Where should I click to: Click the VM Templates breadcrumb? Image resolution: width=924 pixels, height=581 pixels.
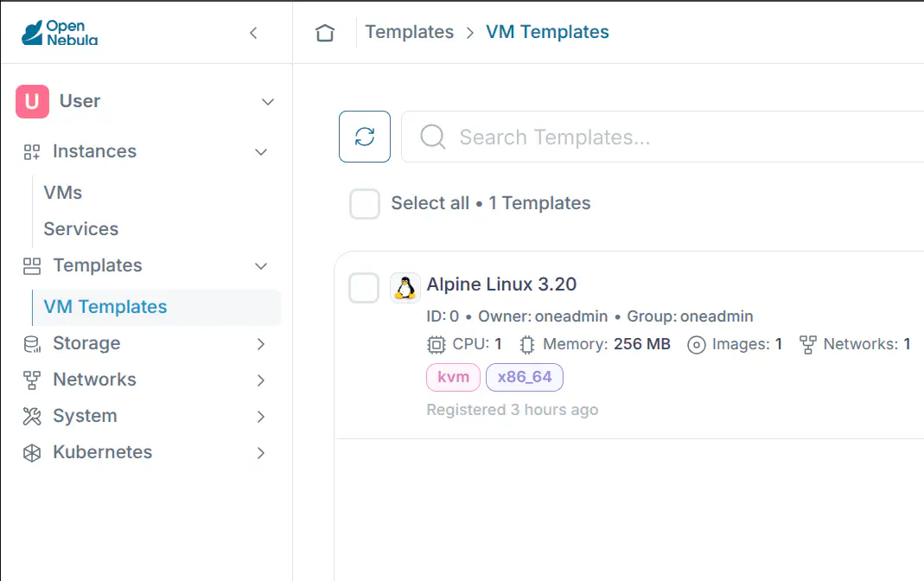point(547,32)
